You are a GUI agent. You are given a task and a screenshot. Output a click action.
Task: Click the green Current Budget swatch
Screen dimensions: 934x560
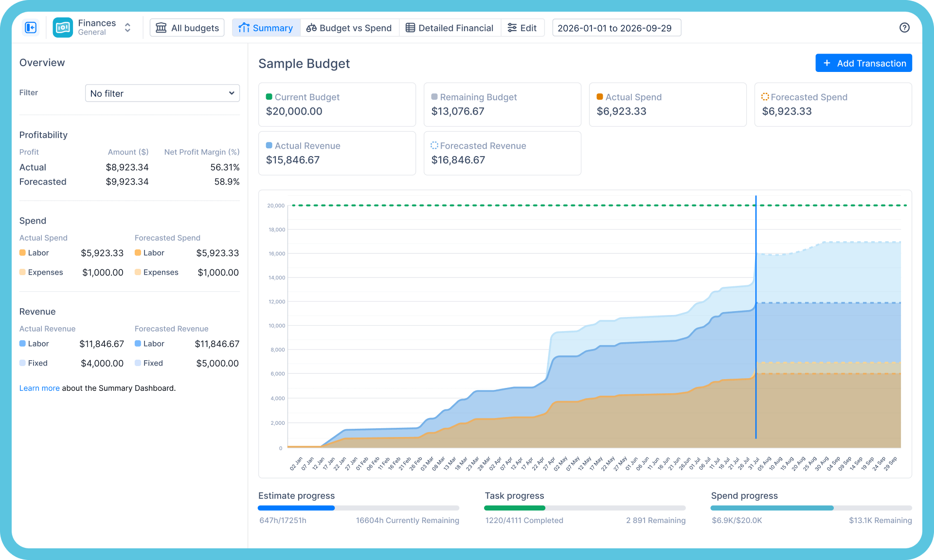[x=269, y=97]
